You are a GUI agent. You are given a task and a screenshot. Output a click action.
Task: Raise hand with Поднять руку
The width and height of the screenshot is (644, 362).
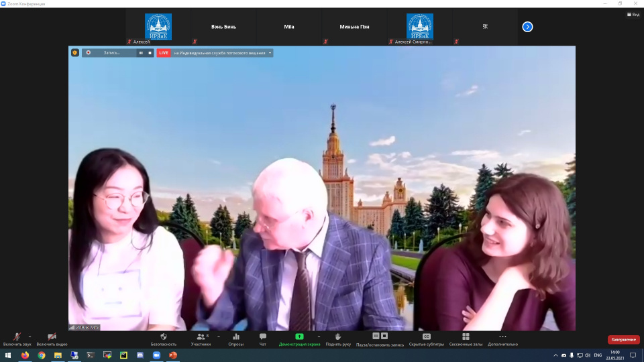point(338,337)
